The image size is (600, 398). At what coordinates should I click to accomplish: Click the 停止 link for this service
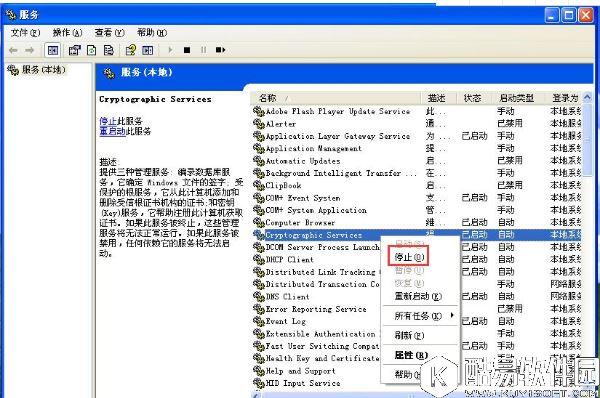[108, 121]
